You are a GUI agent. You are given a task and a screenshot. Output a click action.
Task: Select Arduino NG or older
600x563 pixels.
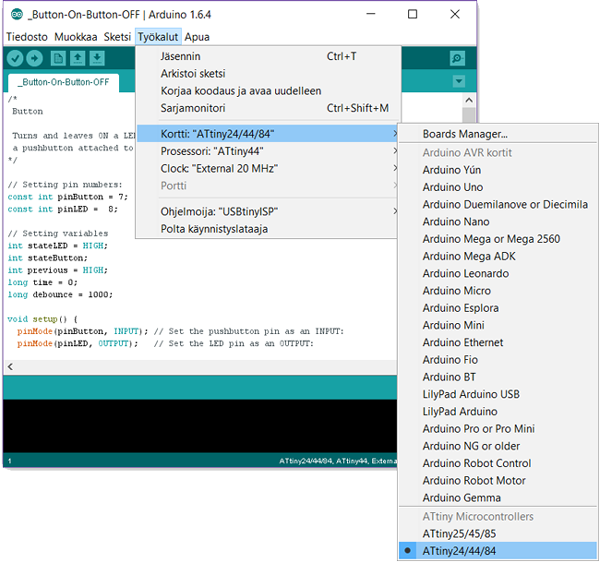tap(498, 446)
